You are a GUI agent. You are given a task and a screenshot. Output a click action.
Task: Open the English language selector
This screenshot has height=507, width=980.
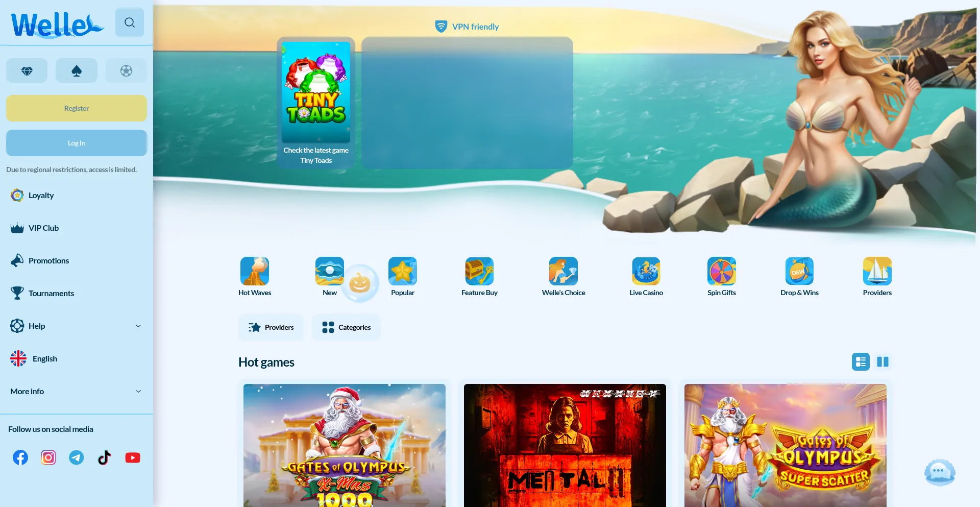point(77,358)
